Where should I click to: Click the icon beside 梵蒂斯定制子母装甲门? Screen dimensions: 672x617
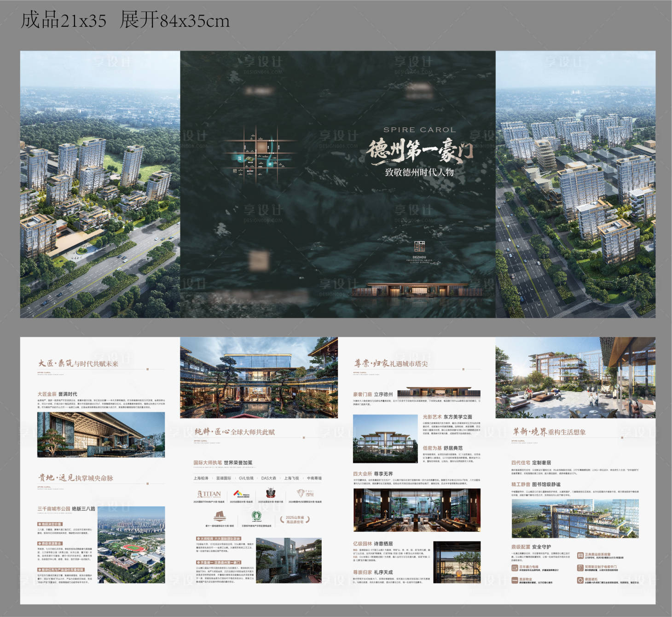[580, 568]
